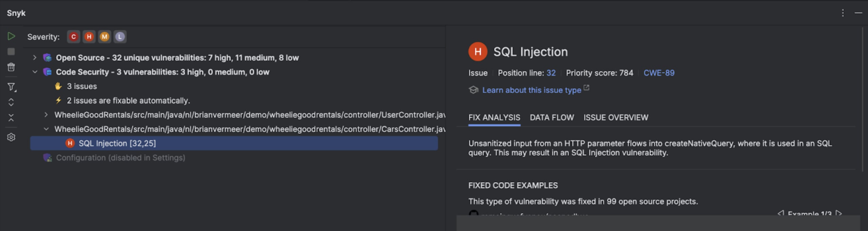Screen dimensions: 868x231
Task: Click the Code Security product icon
Action: point(47,72)
